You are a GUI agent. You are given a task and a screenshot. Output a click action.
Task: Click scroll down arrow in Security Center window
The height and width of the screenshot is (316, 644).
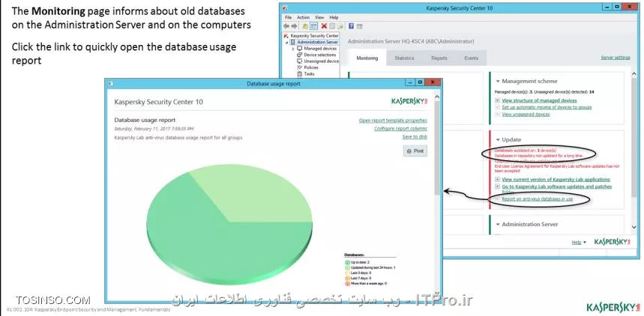click(x=635, y=227)
